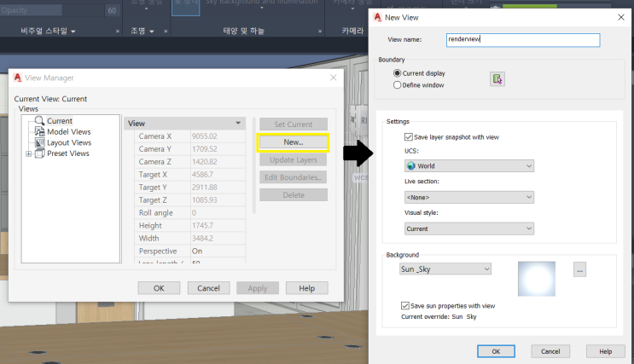This screenshot has height=364, width=634.
Task: Click the New... button in View Manager
Action: [x=294, y=142]
